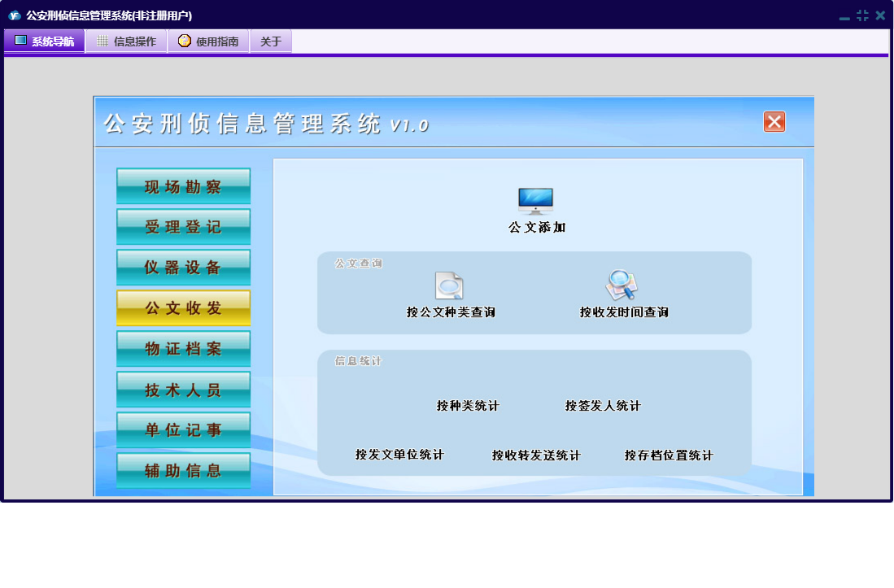Click the 按签发人统计 link
Image resolution: width=894 pixels, height=588 pixels.
point(603,406)
